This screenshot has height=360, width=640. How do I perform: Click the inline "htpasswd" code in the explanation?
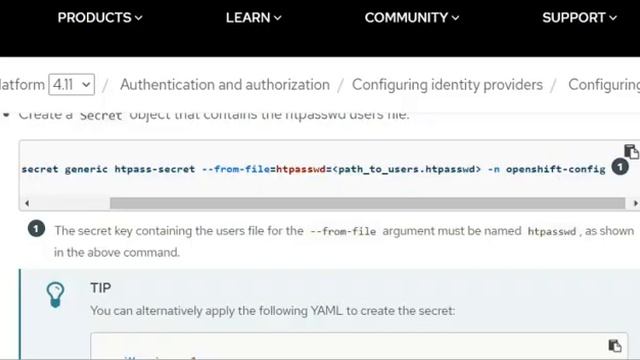click(551, 232)
